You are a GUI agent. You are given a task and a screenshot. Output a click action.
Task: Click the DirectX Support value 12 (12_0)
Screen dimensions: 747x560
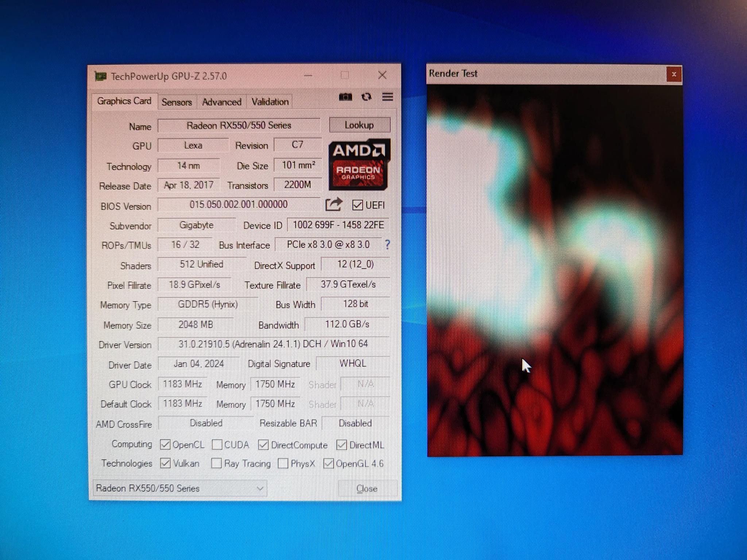coord(356,264)
